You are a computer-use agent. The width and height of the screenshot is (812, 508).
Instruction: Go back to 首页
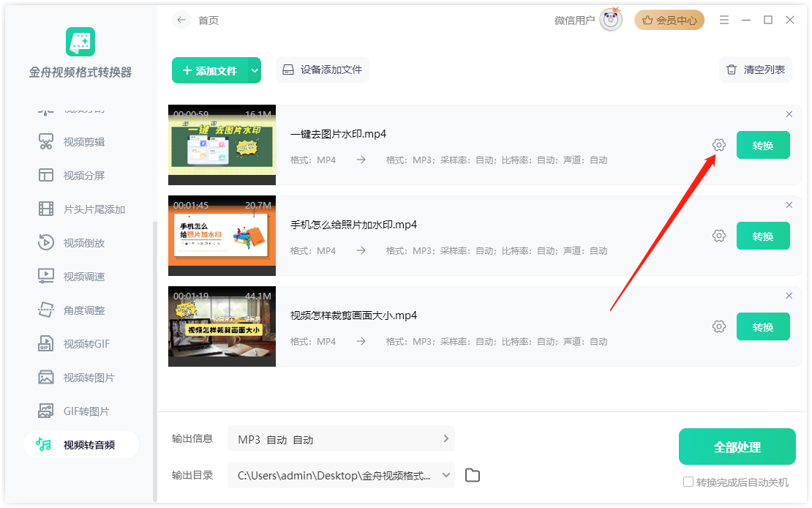(181, 20)
